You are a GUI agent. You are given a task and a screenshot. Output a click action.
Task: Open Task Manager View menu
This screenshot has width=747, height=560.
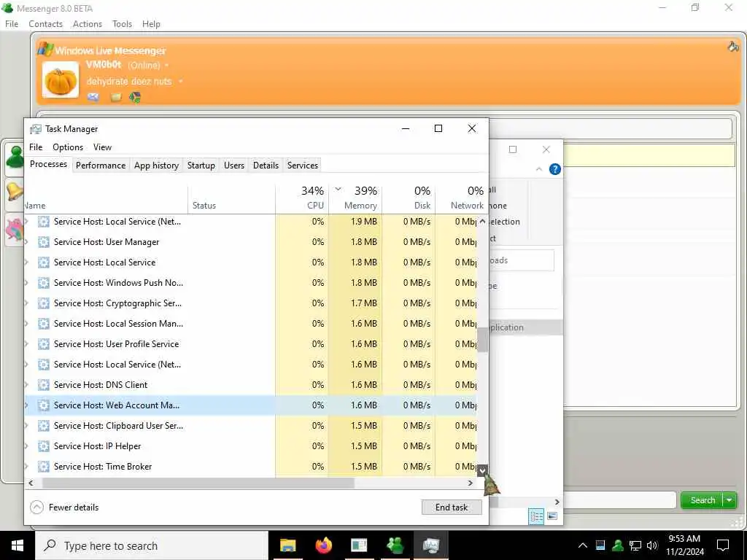click(102, 147)
